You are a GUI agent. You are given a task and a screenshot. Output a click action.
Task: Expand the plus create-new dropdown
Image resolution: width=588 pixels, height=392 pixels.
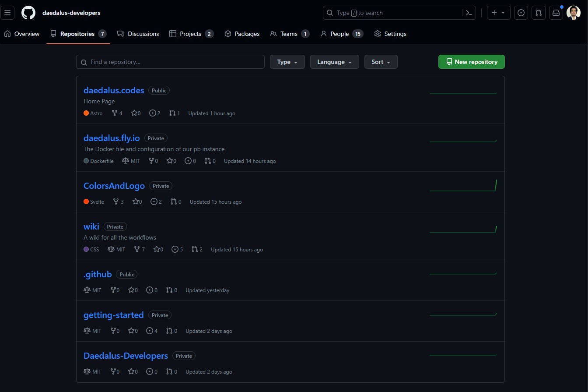pos(498,13)
